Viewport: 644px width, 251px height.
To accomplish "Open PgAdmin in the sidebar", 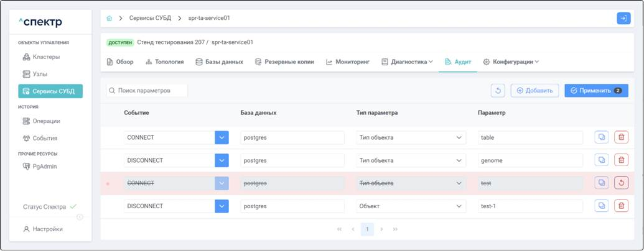I will click(40, 167).
